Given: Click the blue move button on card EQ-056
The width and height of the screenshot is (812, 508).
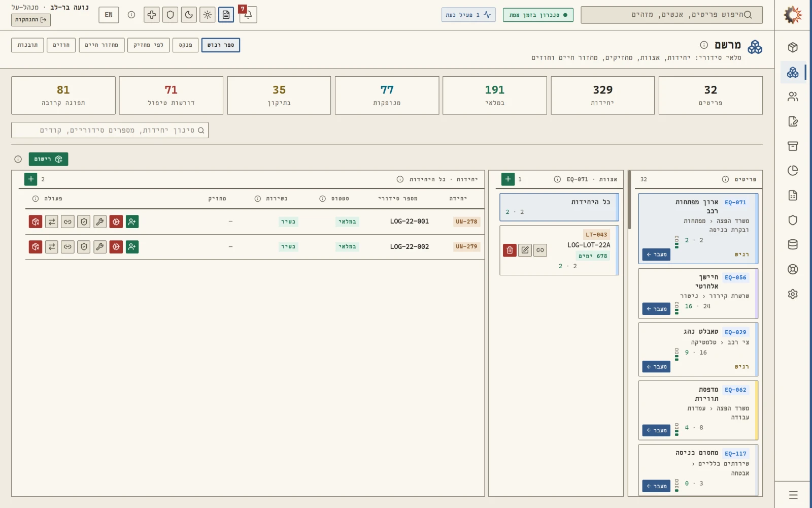Looking at the screenshot, I should [656, 309].
